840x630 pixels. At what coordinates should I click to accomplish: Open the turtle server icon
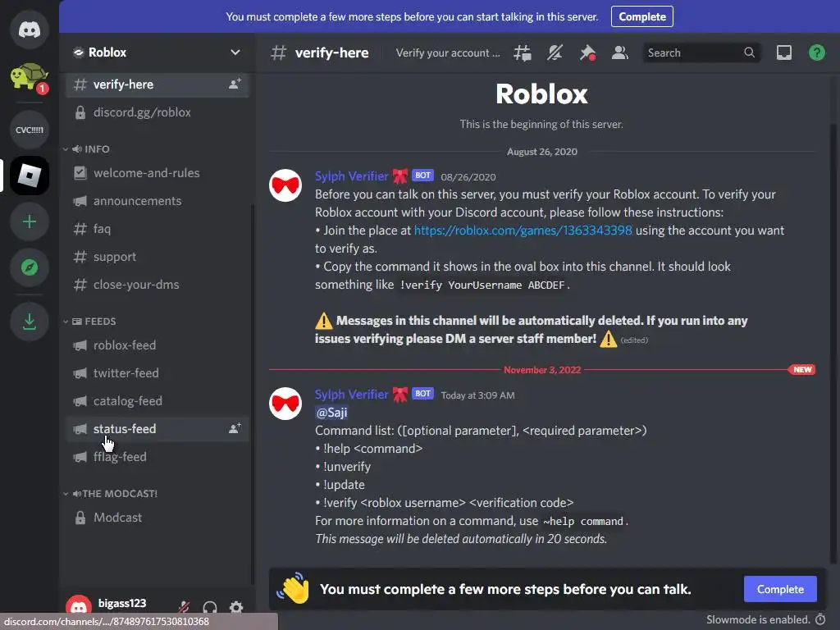point(30,78)
